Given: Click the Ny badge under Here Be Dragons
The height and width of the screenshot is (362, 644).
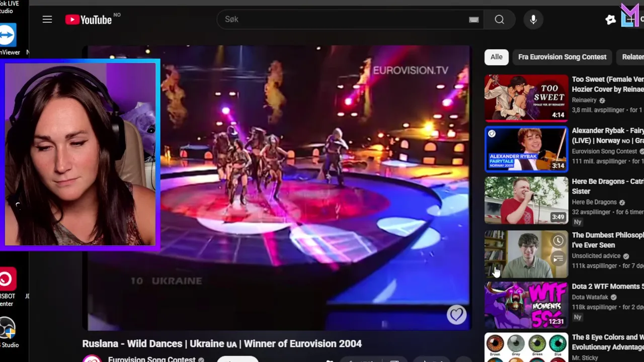Looking at the screenshot, I should 577,222.
